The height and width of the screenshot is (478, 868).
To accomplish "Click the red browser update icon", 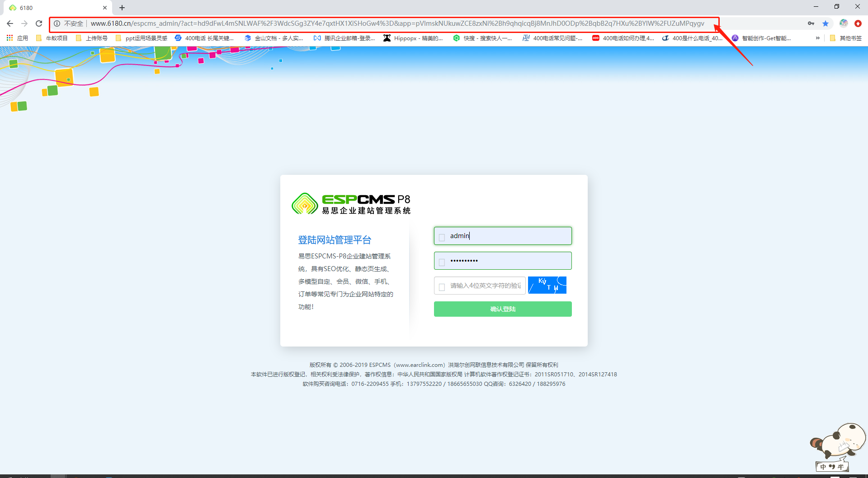I will coord(858,23).
